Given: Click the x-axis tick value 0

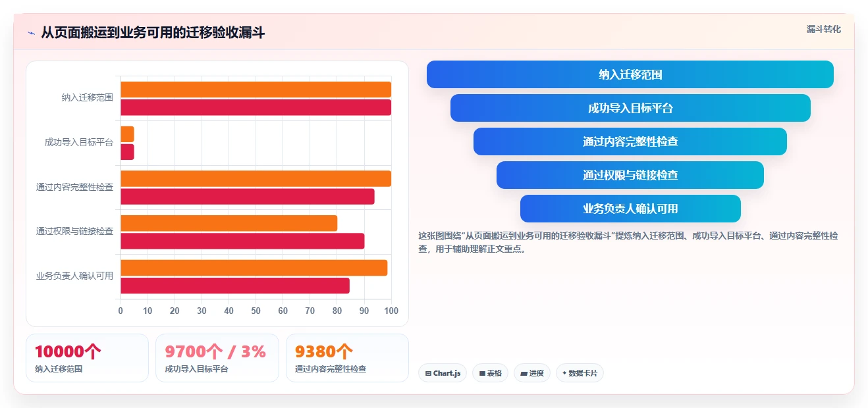Looking at the screenshot, I should [x=121, y=311].
